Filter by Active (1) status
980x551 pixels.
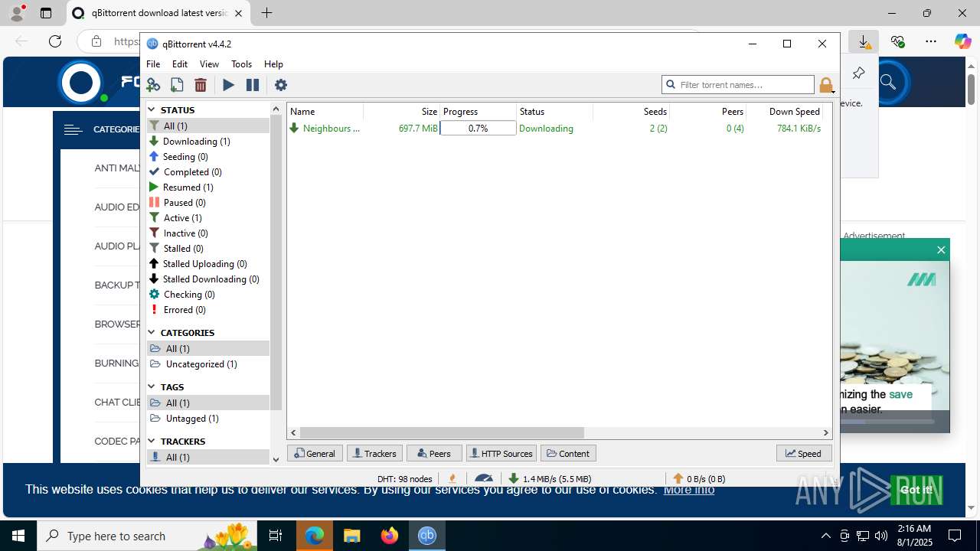[x=208, y=217]
